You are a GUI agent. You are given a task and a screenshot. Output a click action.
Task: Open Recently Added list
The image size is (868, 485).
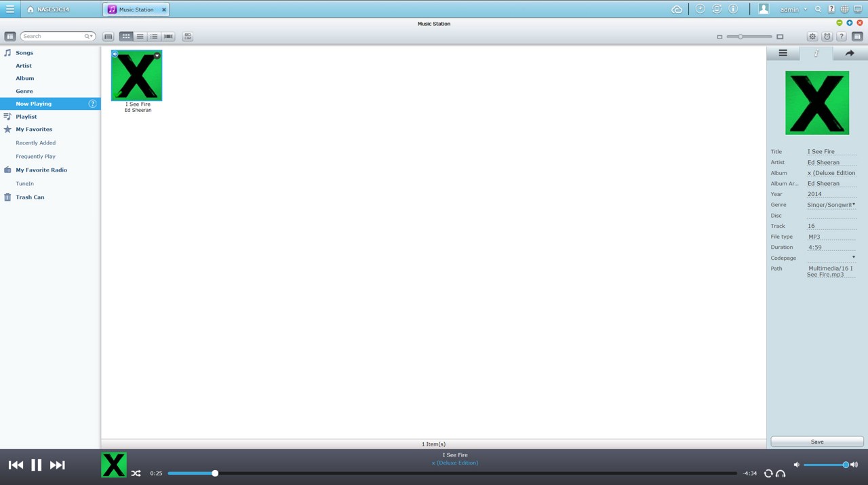(36, 143)
